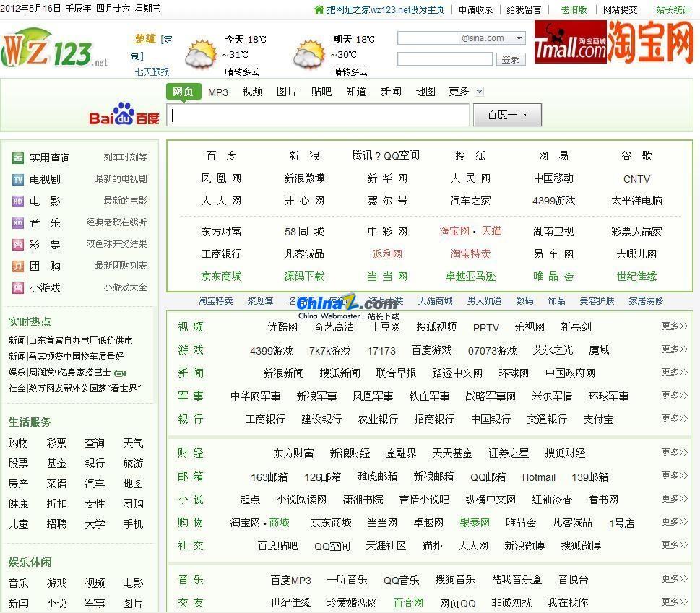The image size is (700, 613).
Task: Open the 新浪微博 link in main grid
Action: [x=304, y=178]
